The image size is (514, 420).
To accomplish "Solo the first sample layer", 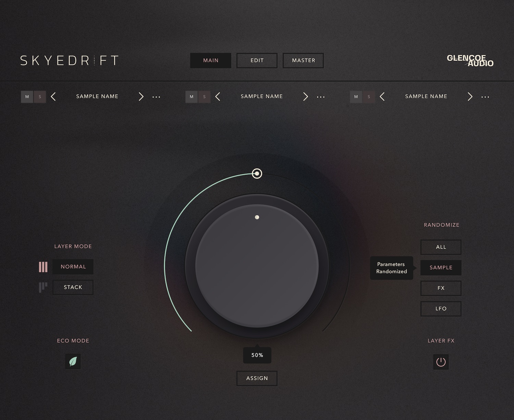I will click(x=40, y=97).
